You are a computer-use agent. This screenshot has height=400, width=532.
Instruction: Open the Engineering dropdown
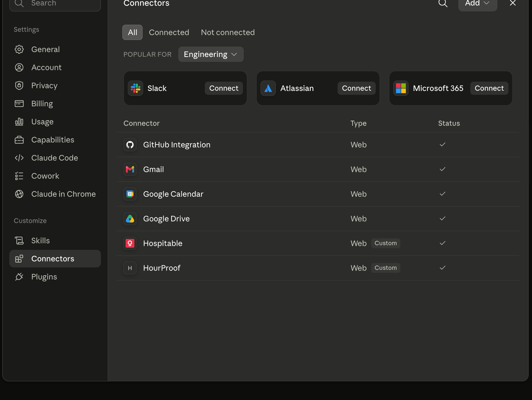coord(211,54)
